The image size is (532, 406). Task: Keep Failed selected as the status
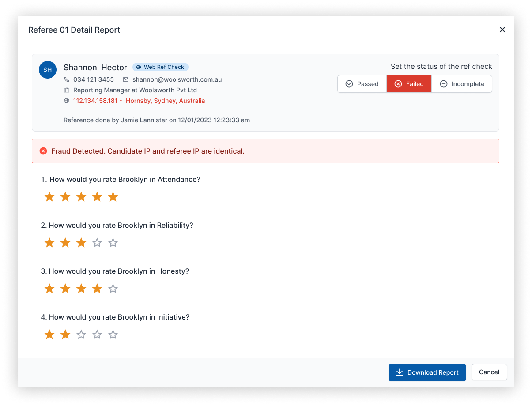[x=408, y=83]
